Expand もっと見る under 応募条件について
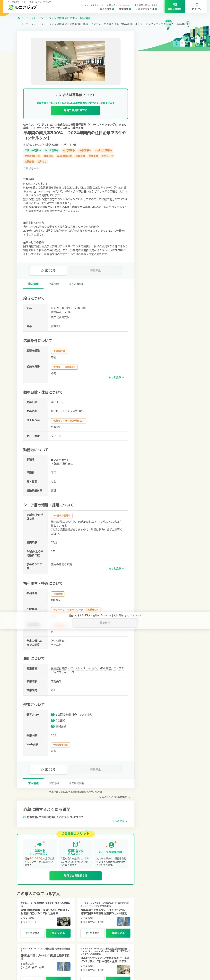This screenshot has width=210, height=980. 117,377
